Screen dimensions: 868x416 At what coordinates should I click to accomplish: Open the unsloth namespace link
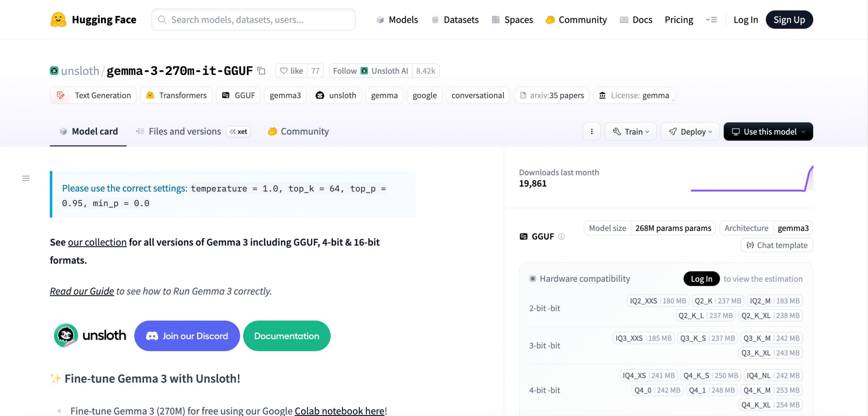80,71
